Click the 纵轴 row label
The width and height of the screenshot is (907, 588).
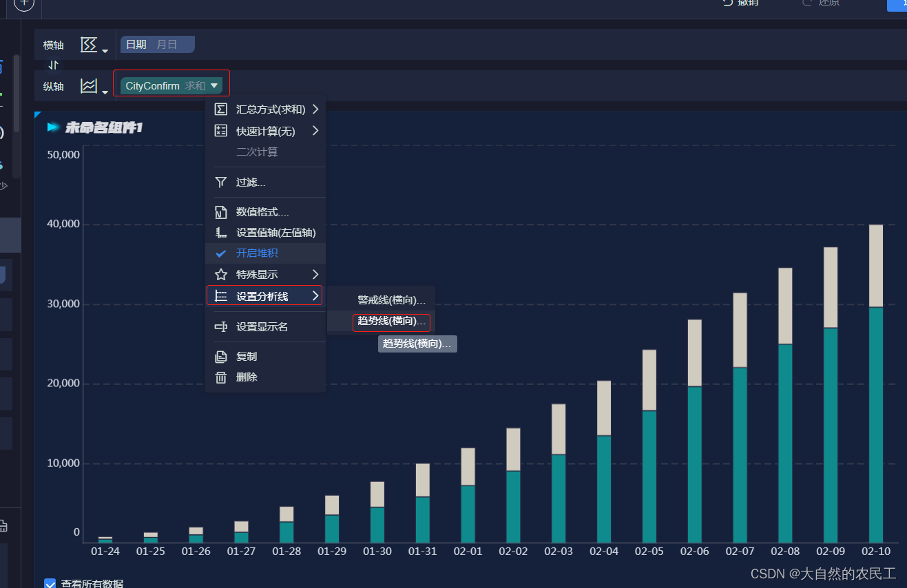pyautogui.click(x=54, y=87)
